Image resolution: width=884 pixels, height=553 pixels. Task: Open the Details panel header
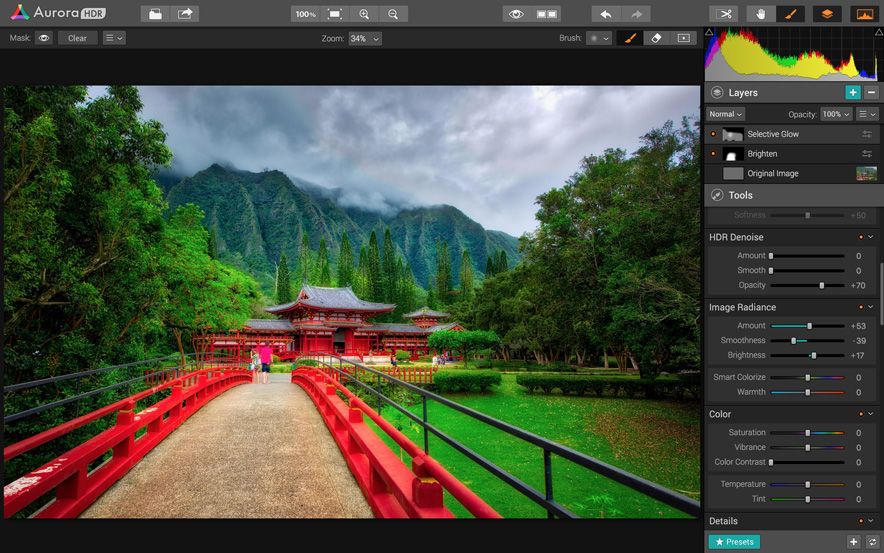[723, 521]
